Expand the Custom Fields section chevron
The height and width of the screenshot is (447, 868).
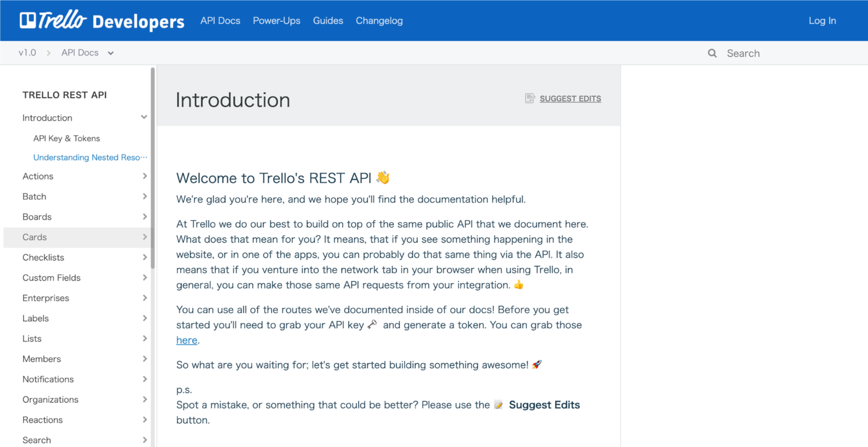(145, 277)
